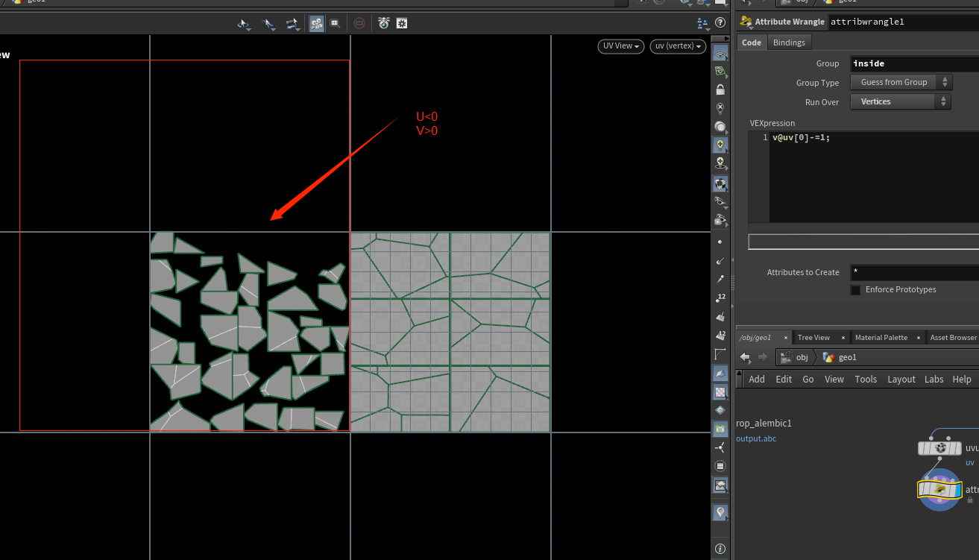Click the info icon at the viewport bottom
The height and width of the screenshot is (560, 979).
click(720, 549)
